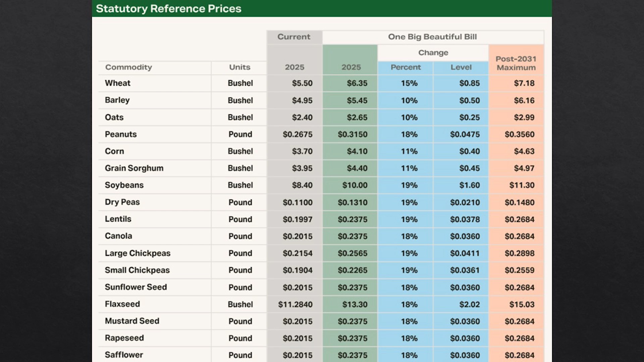The width and height of the screenshot is (644, 362).
Task: Click the Soybeans $10.00 price cell
Action: coord(355,185)
